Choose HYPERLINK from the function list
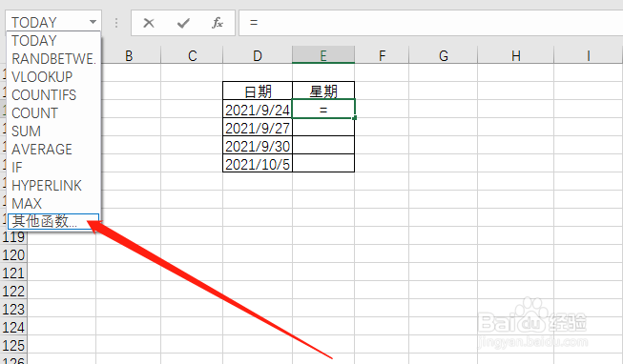 point(53,186)
